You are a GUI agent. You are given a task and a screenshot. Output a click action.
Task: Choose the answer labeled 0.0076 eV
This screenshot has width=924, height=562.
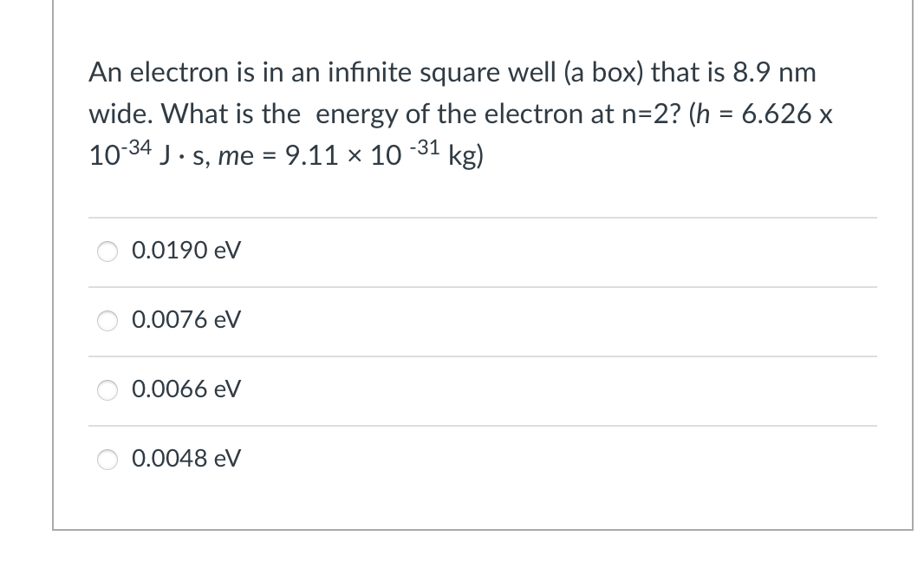click(x=186, y=321)
